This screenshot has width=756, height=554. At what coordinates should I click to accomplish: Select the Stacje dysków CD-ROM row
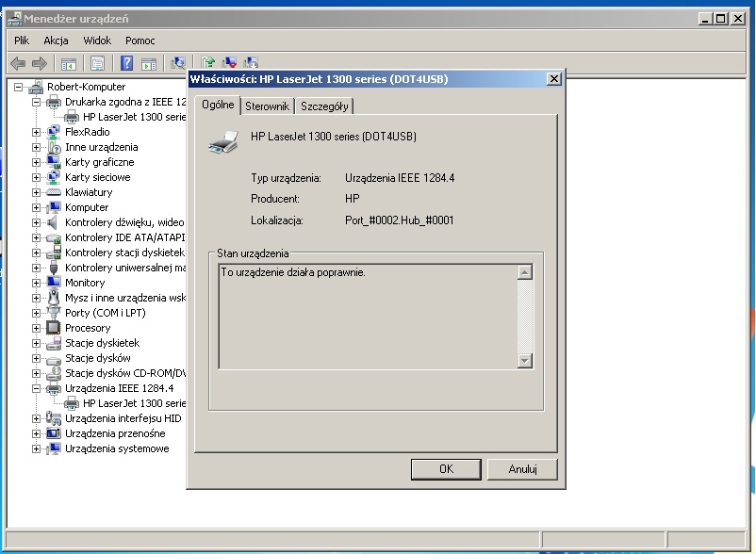coord(124,373)
